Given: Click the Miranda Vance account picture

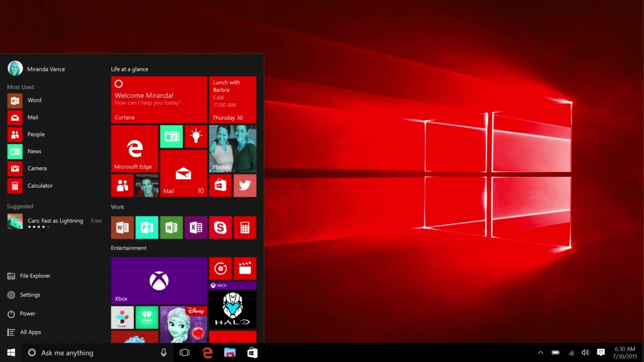Looking at the screenshot, I should coord(15,68).
